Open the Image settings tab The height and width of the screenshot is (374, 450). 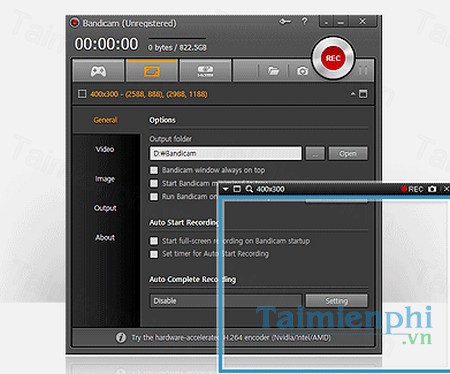point(105,179)
